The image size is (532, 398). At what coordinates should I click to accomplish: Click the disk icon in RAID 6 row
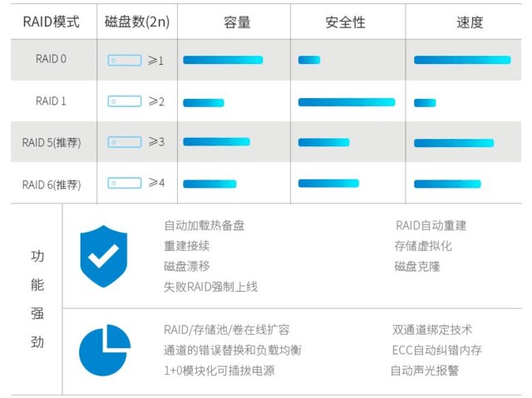click(125, 183)
